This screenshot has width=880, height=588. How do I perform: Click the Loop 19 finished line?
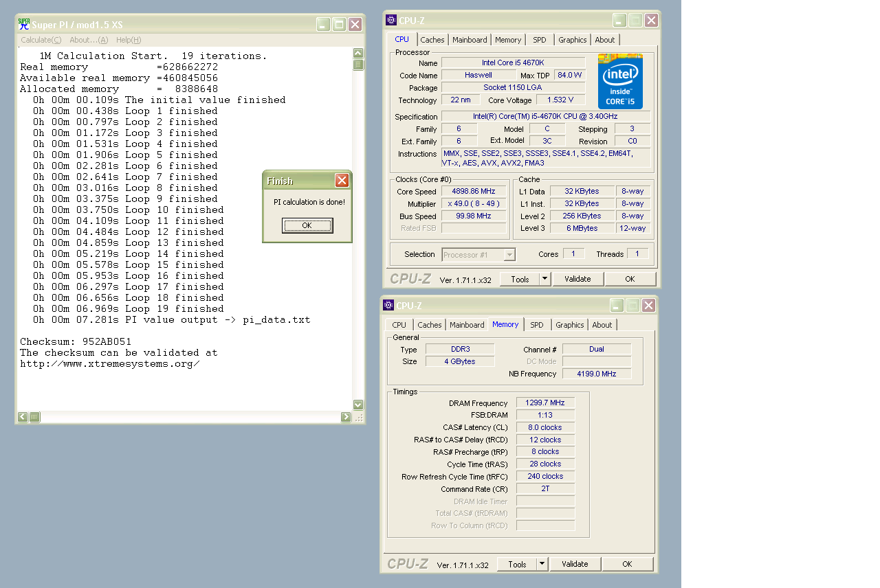coord(129,308)
